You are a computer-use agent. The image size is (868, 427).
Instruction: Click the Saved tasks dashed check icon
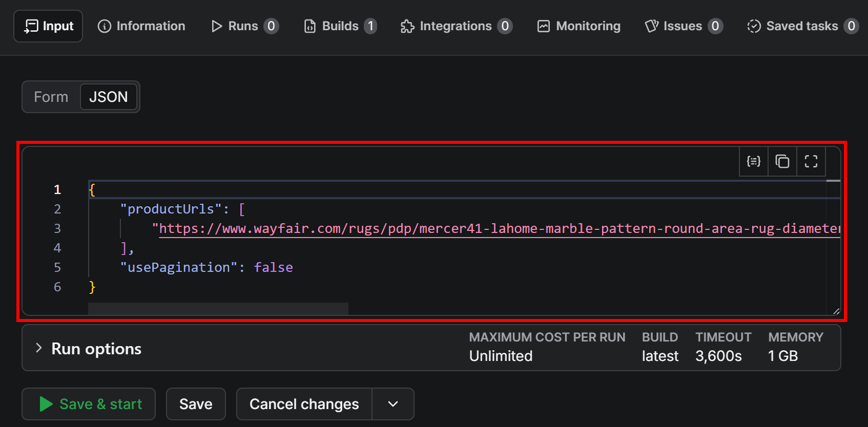coord(754,26)
